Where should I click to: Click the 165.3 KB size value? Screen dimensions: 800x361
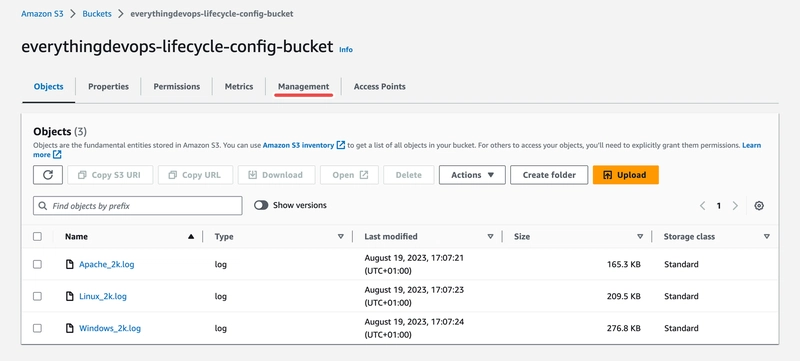tap(624, 265)
